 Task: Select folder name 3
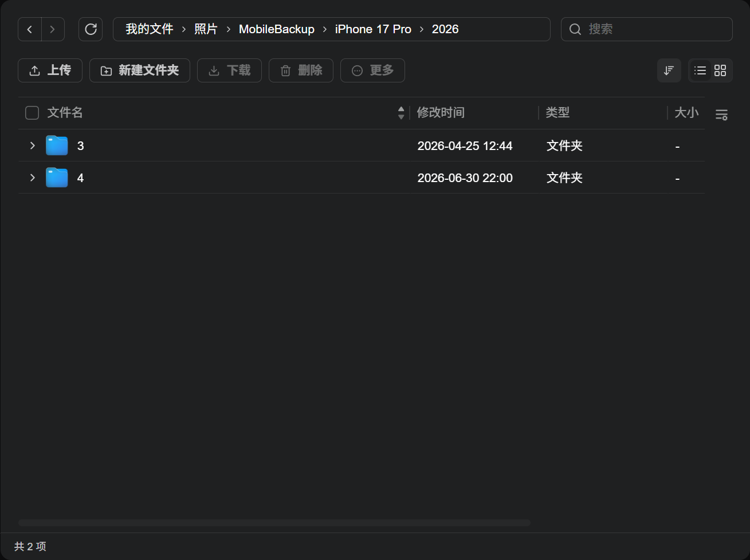click(x=80, y=146)
